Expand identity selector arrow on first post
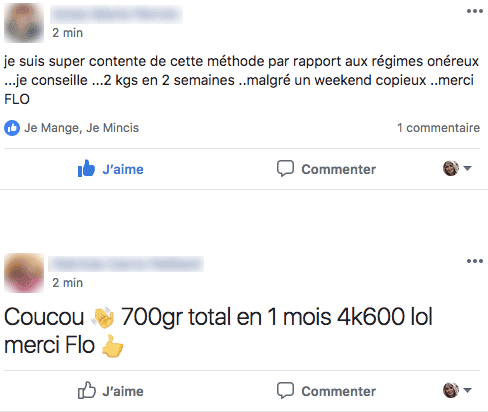The height and width of the screenshot is (412, 488). [467, 168]
